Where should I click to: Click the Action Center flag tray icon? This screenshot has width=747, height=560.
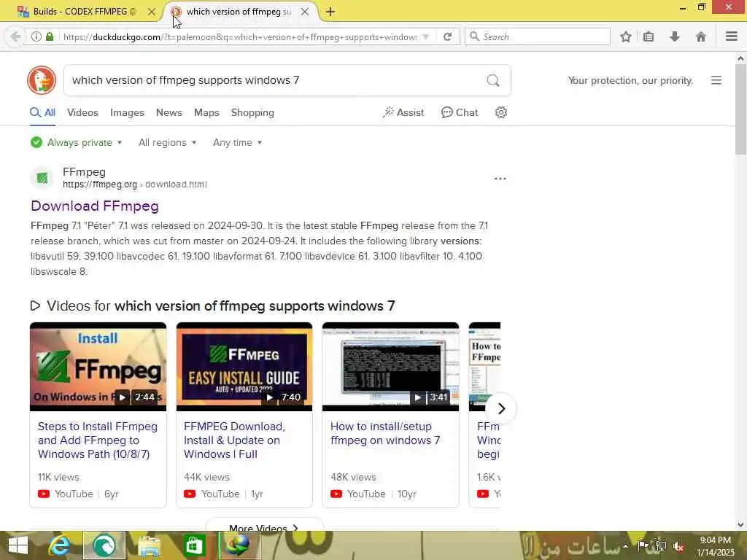tap(643, 545)
